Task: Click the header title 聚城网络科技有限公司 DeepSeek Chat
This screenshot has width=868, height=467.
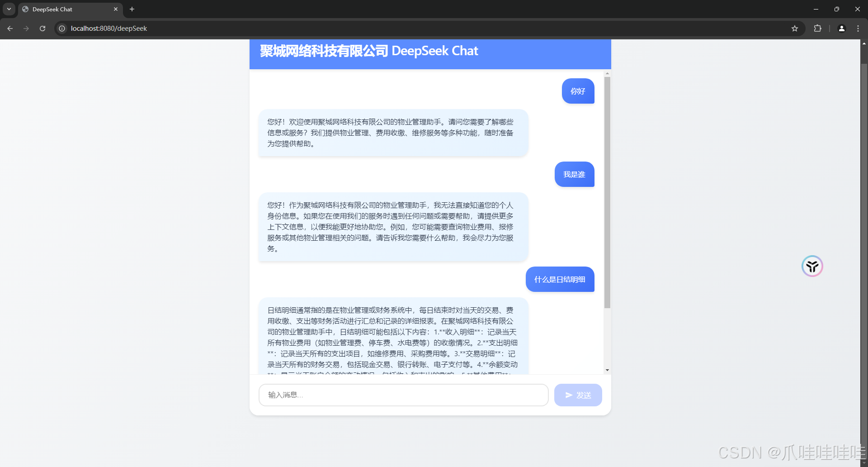Action: (369, 51)
